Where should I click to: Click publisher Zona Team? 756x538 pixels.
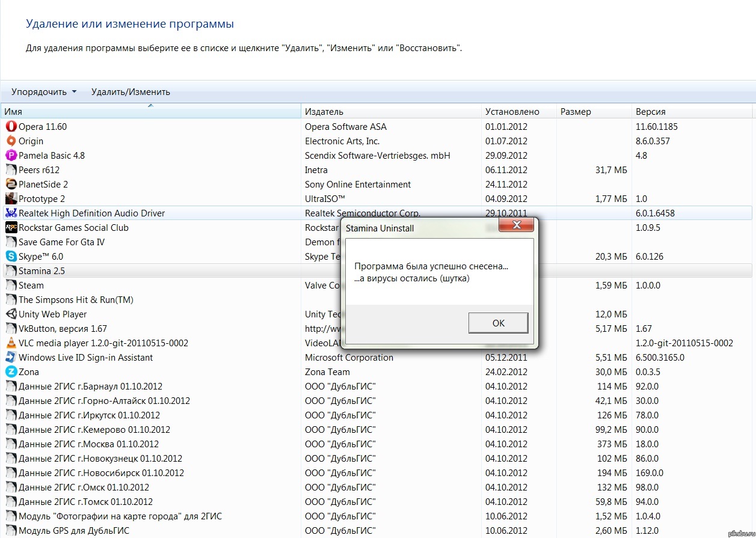(x=327, y=371)
